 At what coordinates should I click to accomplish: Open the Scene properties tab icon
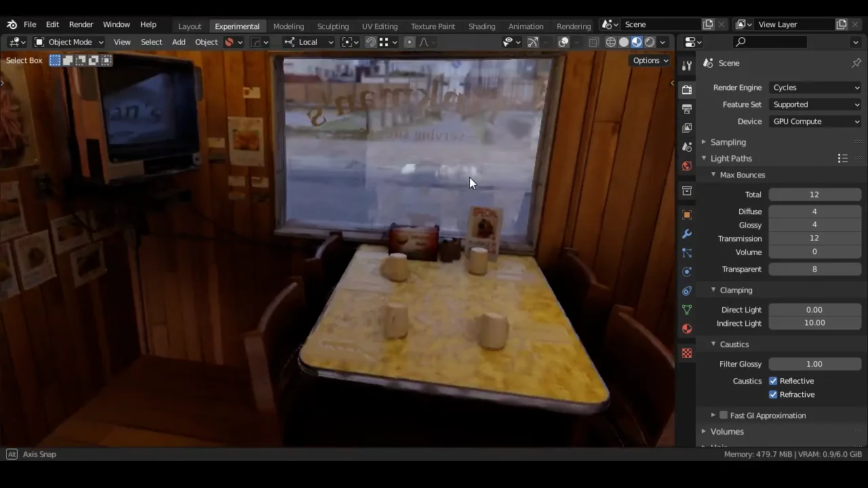(x=687, y=147)
